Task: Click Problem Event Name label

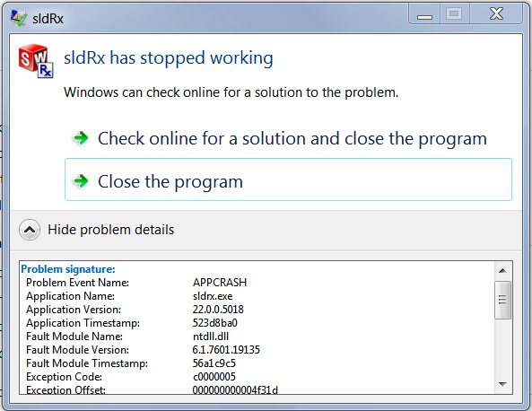Action: [77, 283]
